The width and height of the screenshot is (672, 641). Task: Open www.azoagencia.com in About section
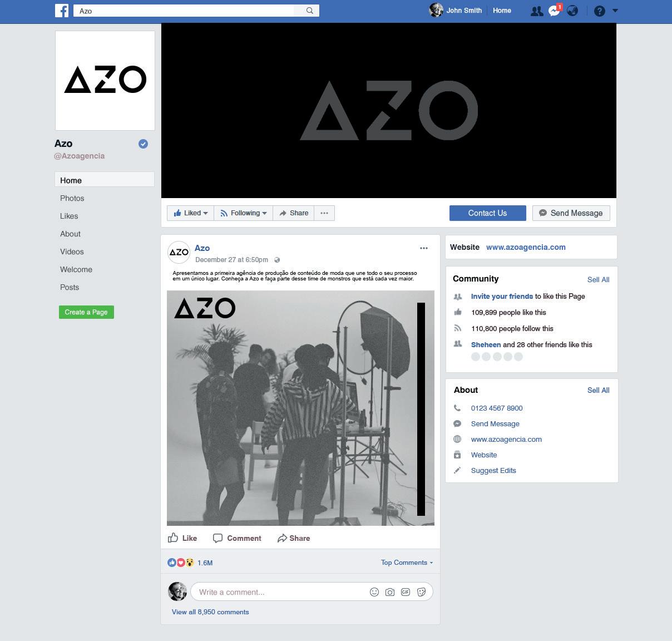[506, 440]
